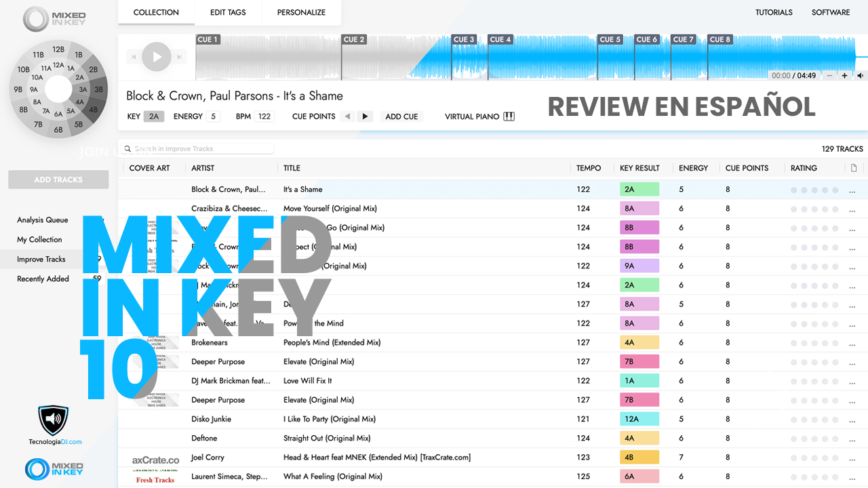
Task: Set first rating dot for Move Yourself
Action: [794, 209]
